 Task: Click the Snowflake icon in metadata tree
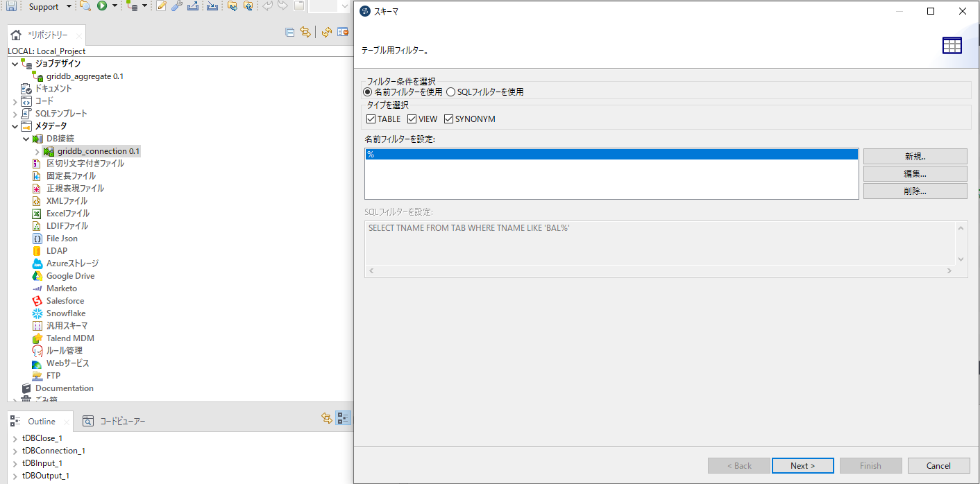(x=37, y=313)
